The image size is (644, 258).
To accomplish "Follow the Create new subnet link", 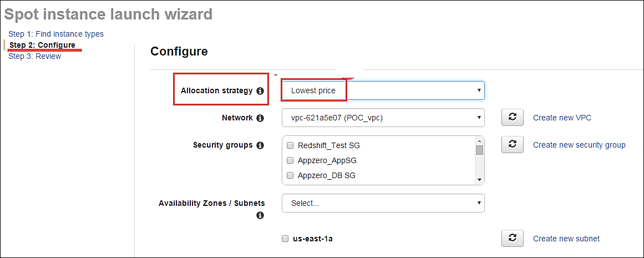I will (x=566, y=239).
